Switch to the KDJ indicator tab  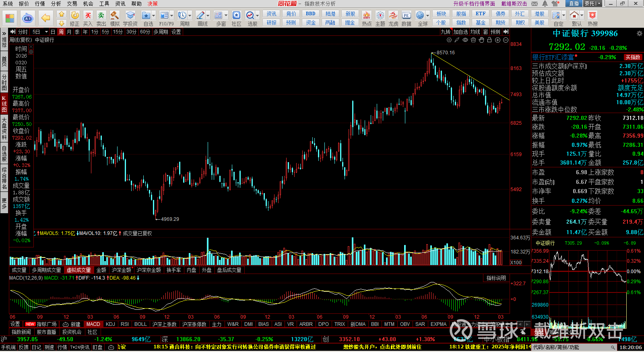pos(110,324)
